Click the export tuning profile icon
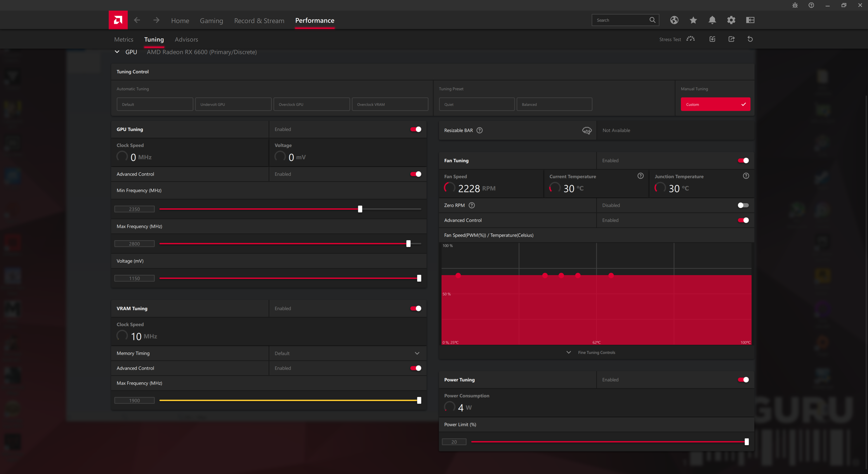The width and height of the screenshot is (868, 474). point(731,39)
